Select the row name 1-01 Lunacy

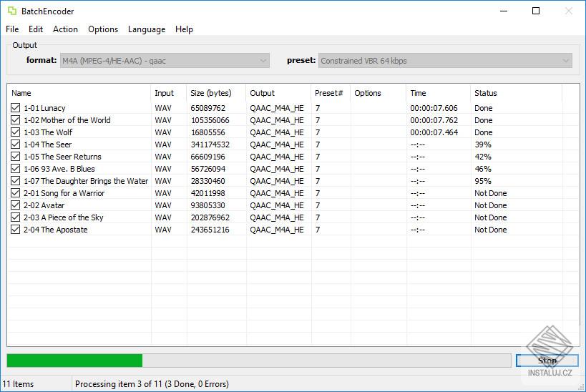coord(44,108)
